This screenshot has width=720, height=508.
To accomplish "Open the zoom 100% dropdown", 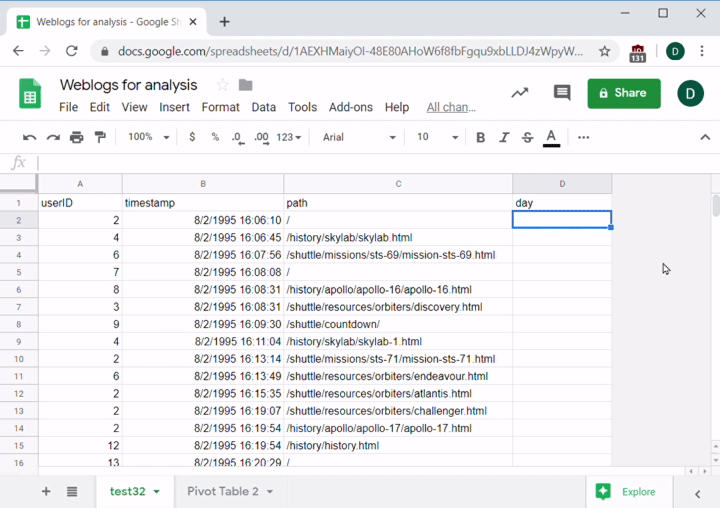I will click(148, 137).
